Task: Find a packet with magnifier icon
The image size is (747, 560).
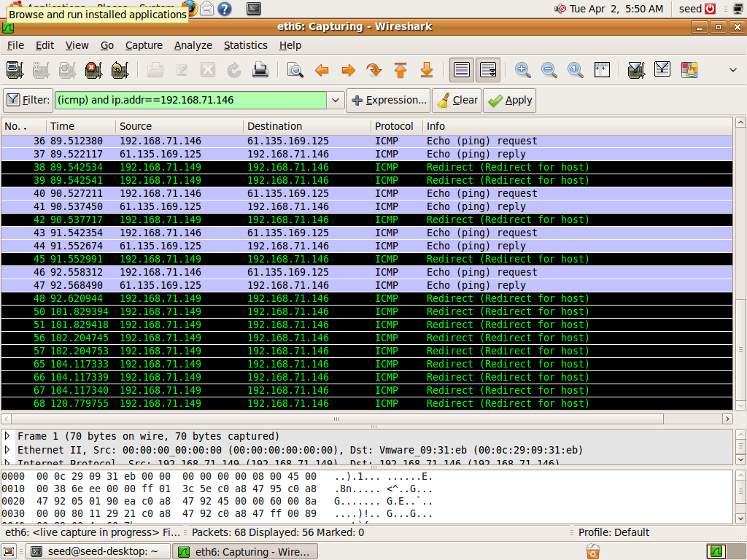Action: coord(295,70)
